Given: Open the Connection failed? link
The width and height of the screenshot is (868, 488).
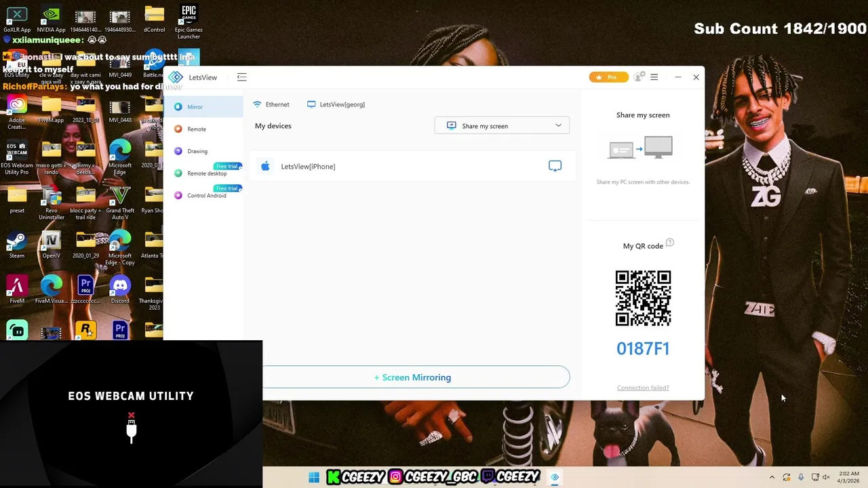Looking at the screenshot, I should pyautogui.click(x=643, y=388).
